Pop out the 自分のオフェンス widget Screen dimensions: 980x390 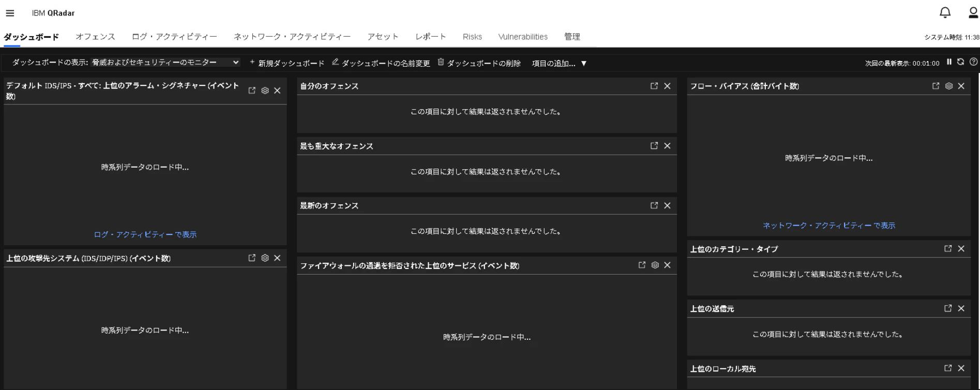point(654,86)
